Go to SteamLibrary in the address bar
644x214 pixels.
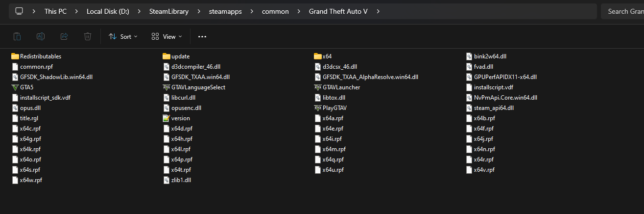[x=168, y=11]
